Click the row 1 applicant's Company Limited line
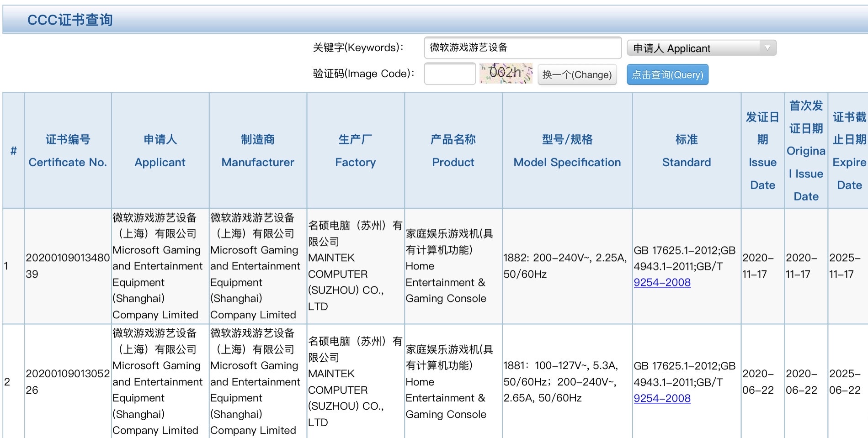 tap(155, 315)
